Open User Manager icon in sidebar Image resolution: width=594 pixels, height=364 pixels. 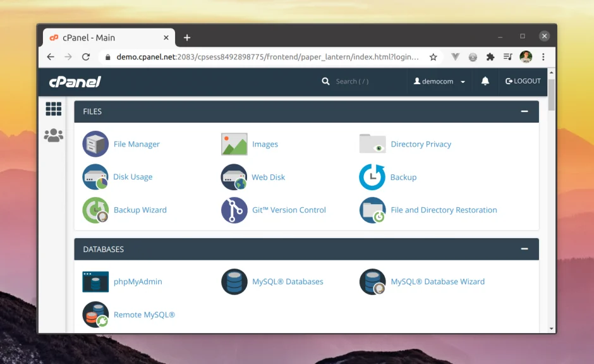click(54, 135)
